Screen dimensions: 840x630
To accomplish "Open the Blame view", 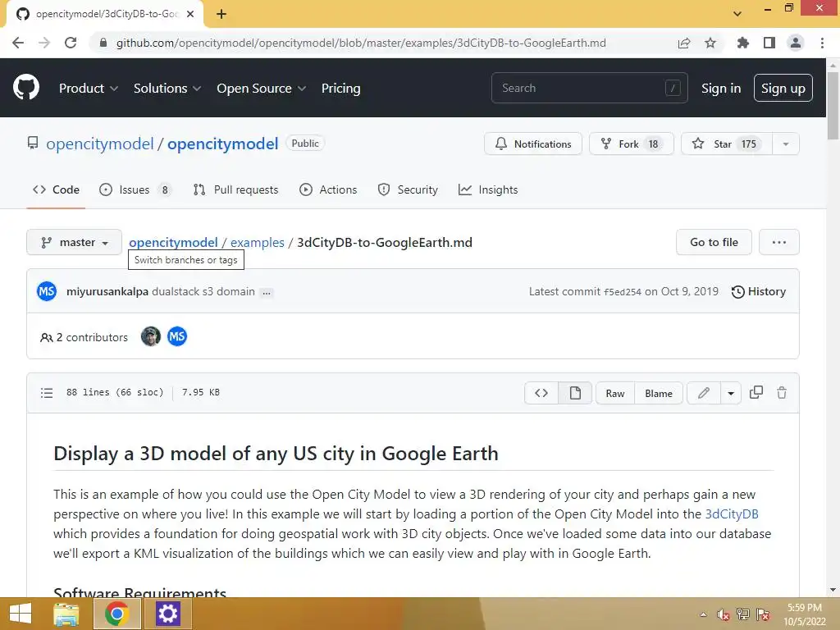I will (659, 393).
